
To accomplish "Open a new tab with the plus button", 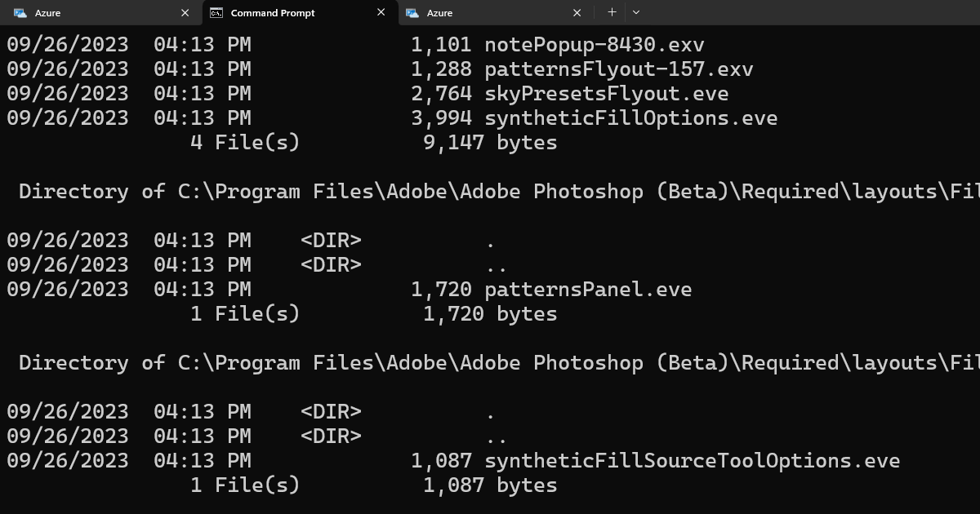I will click(612, 12).
